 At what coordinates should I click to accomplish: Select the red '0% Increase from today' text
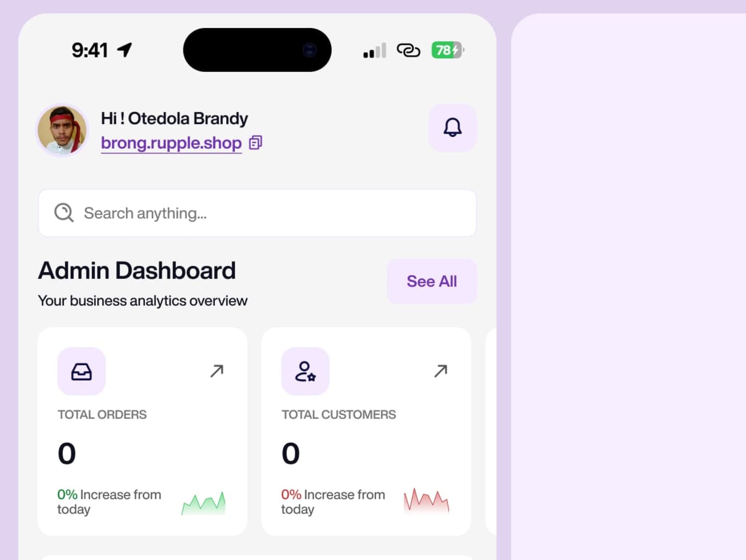point(333,502)
